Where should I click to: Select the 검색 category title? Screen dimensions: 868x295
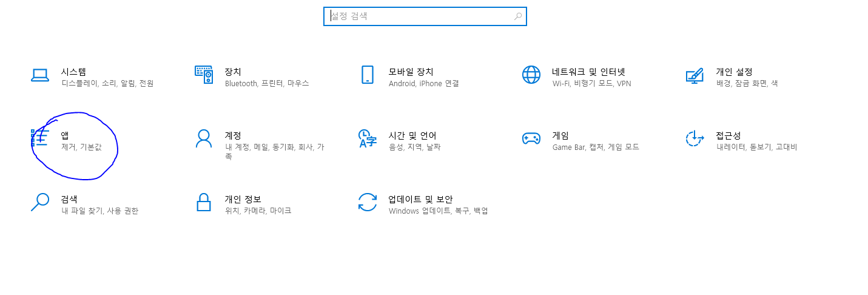click(x=69, y=198)
